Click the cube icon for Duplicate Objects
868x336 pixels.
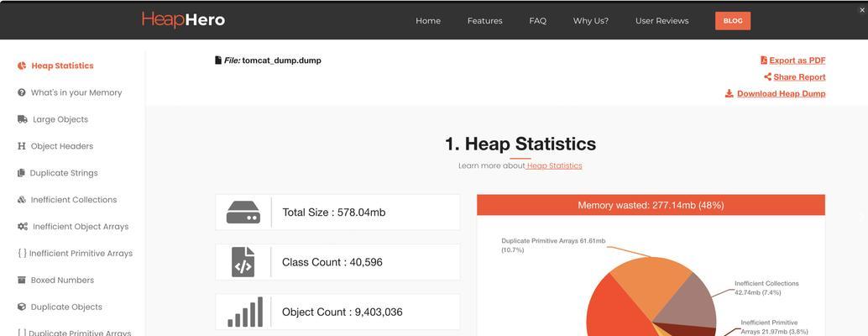[x=22, y=307]
